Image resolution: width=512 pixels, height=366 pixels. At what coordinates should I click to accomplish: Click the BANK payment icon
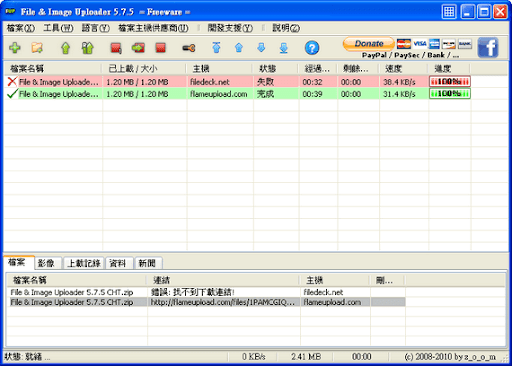coord(465,44)
